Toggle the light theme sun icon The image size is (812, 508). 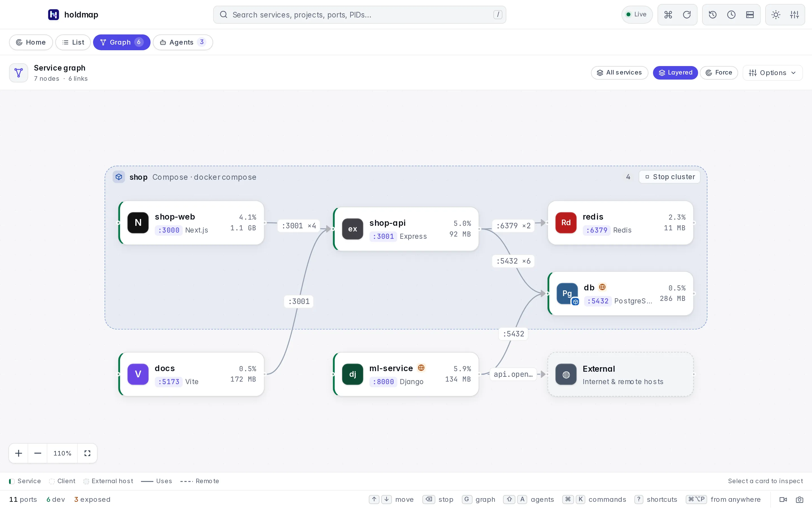coord(776,14)
